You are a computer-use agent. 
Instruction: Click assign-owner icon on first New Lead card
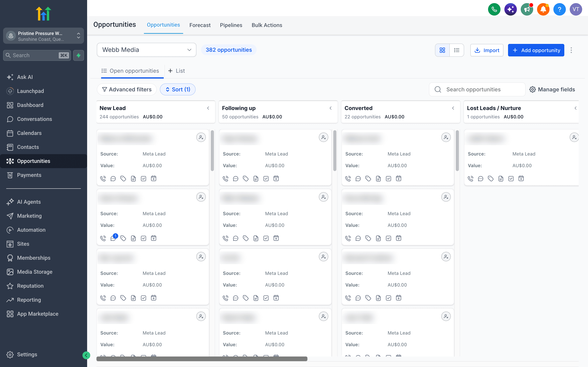click(201, 137)
